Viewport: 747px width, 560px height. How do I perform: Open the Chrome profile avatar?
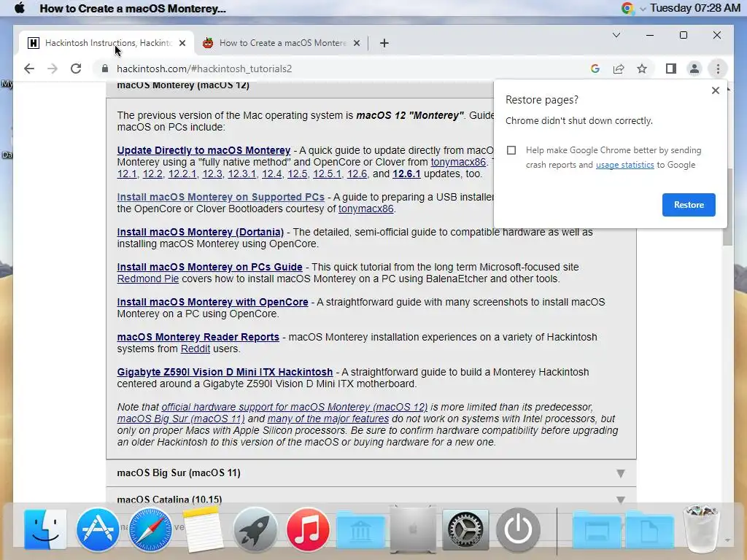coord(694,69)
